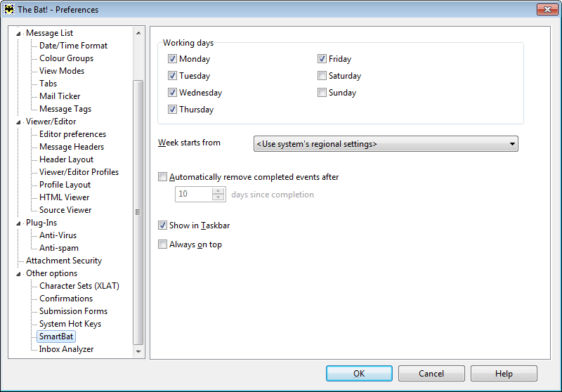The image size is (562, 392).
Task: Click tree scrollbar up arrow
Action: point(138,33)
